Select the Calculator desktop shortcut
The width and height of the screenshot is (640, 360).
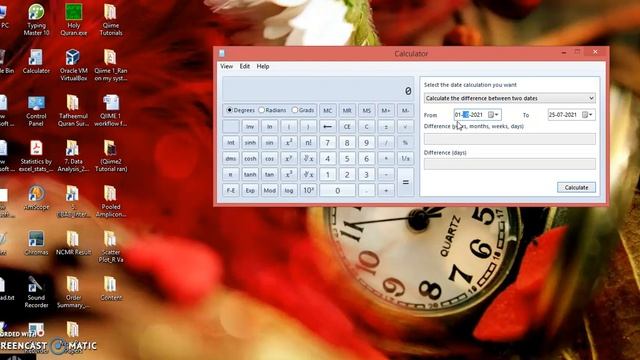[36, 62]
